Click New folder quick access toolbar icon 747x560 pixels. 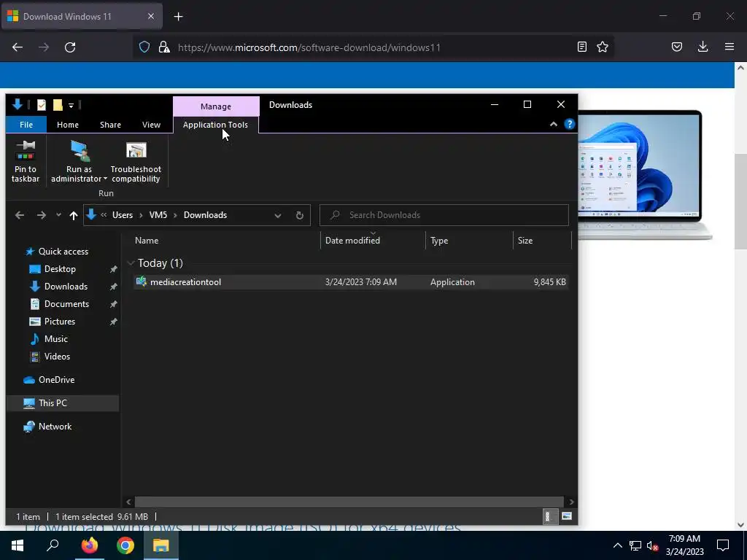point(58,105)
